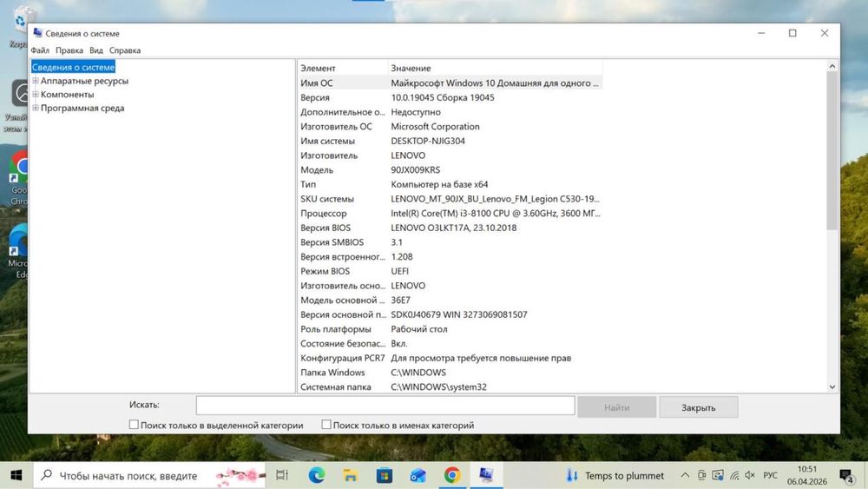Open the Start menu
The image size is (868, 489).
[x=16, y=475]
